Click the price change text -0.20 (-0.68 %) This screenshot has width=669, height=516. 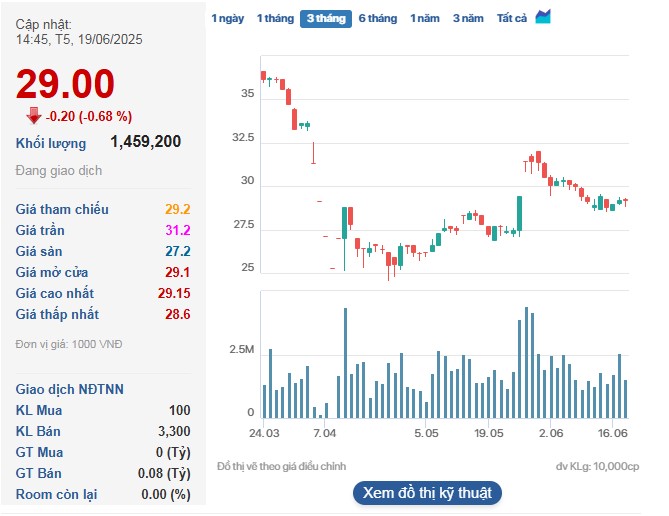[x=89, y=115]
